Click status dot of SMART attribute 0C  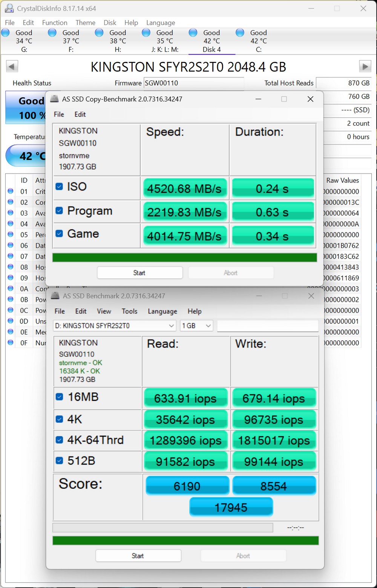click(11, 310)
